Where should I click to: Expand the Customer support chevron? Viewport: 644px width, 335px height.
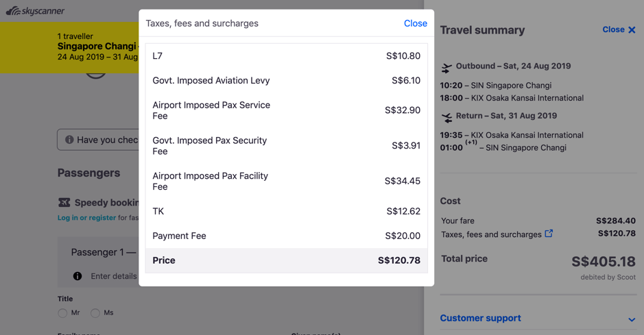(x=631, y=319)
